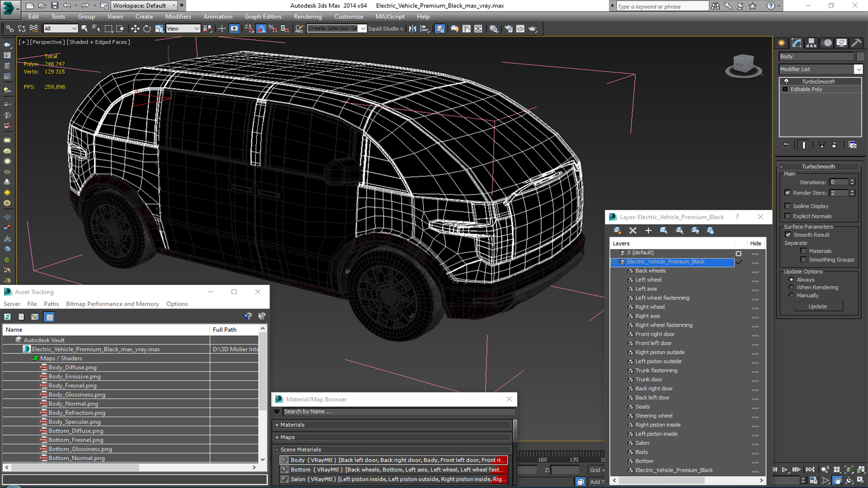Select the Always update option
Image resolution: width=868 pixels, height=488 pixels.
click(x=791, y=280)
